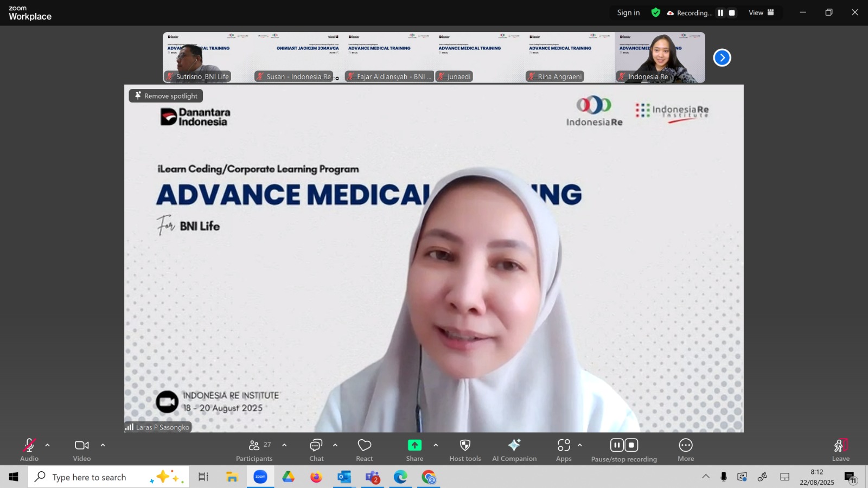Unmute the microphone with Audio button
The image size is (868, 488).
coord(29,450)
